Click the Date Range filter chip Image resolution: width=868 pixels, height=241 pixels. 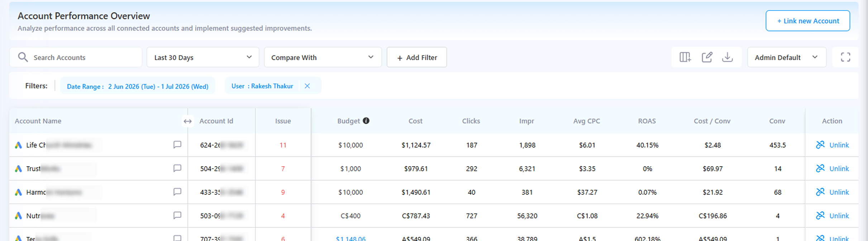click(138, 86)
